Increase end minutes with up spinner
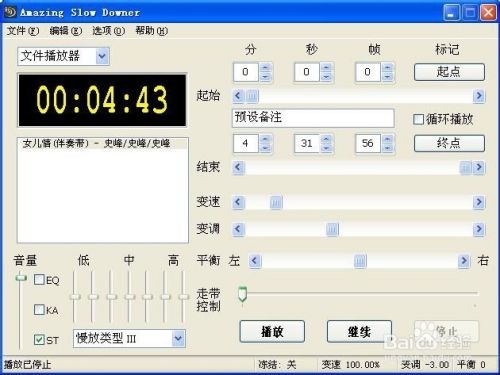 265,139
